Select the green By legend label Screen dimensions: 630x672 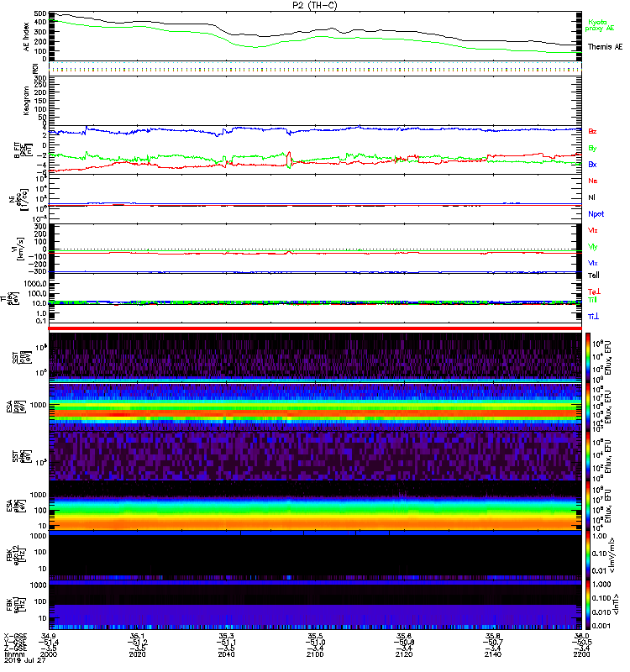[x=592, y=149]
